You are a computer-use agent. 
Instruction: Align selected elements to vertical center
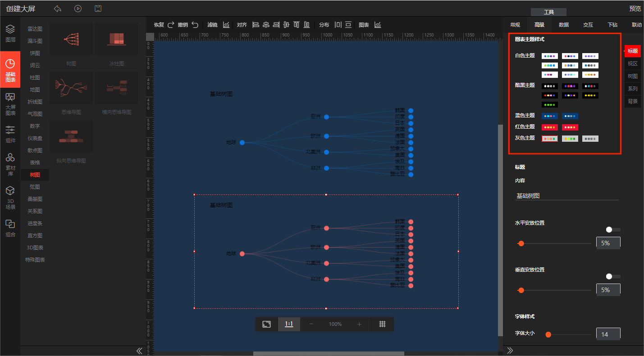[x=286, y=25]
